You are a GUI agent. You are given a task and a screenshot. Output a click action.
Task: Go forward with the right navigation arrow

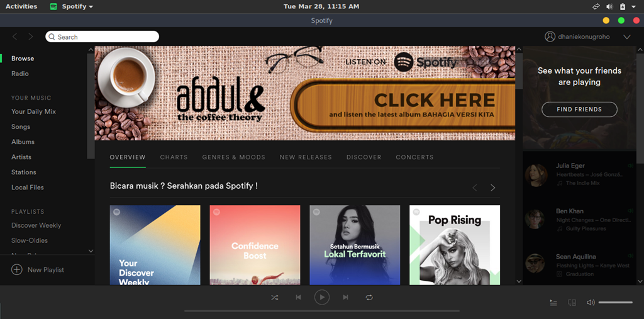pyautogui.click(x=31, y=36)
